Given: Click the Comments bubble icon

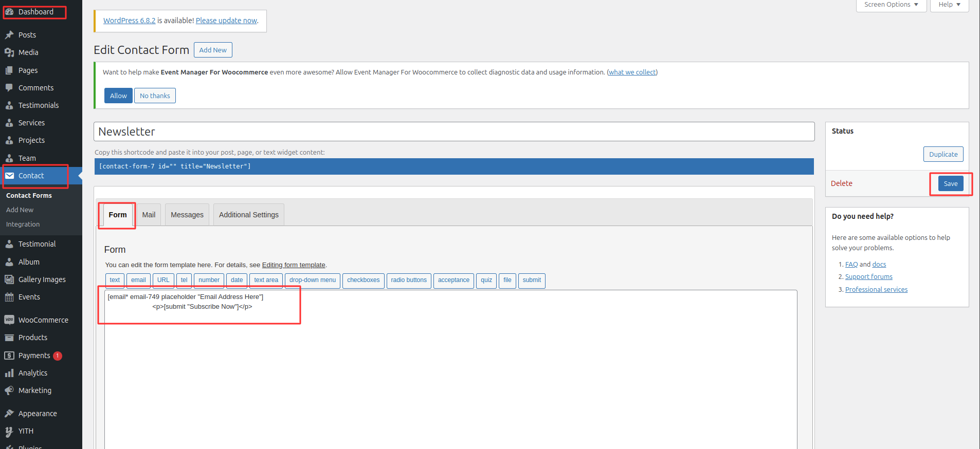Looking at the screenshot, I should 9,88.
